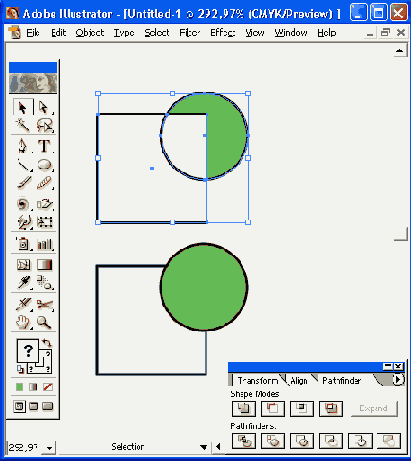Choose the Scale tool

click(x=44, y=204)
